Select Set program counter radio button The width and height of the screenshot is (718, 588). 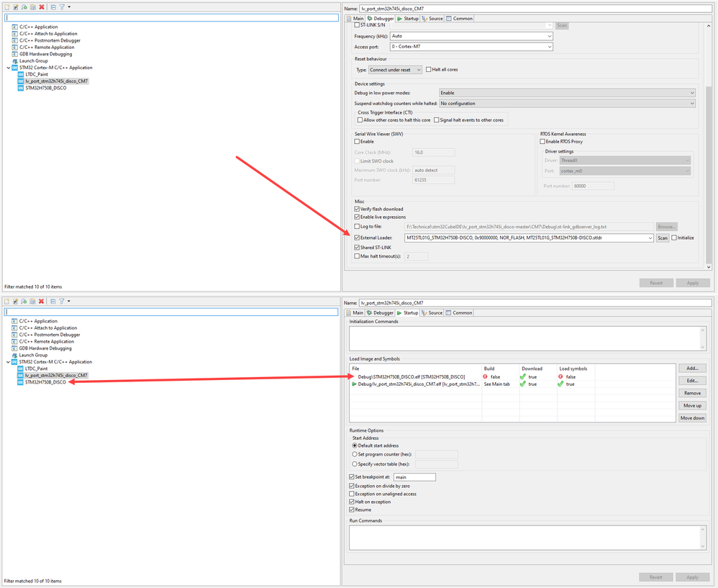[355, 454]
